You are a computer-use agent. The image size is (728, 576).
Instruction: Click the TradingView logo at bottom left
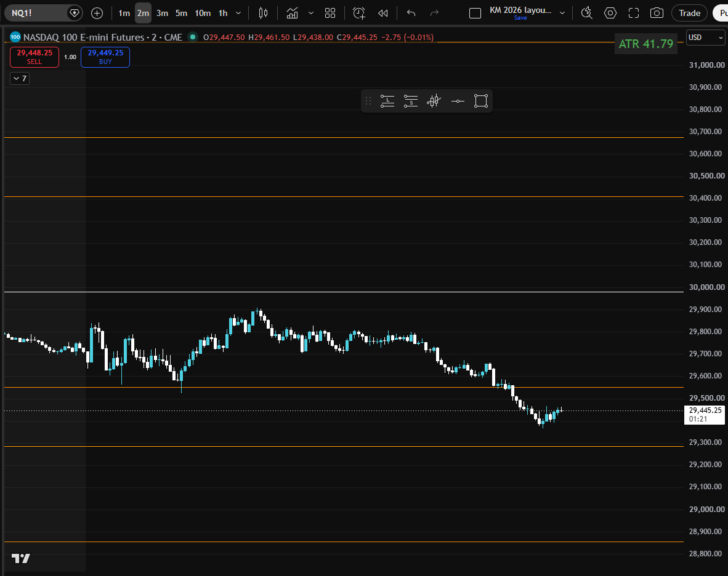(x=21, y=558)
